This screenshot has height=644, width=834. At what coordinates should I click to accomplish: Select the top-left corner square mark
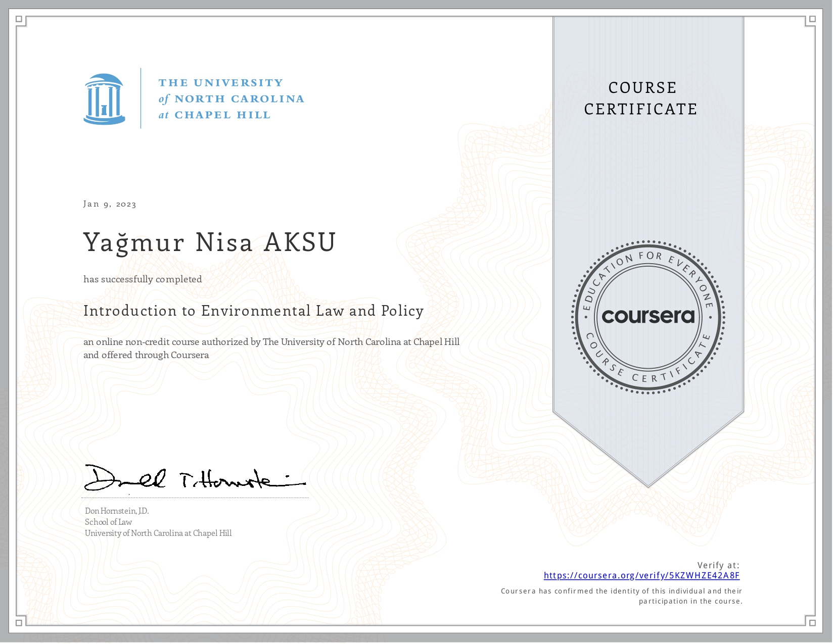click(19, 19)
